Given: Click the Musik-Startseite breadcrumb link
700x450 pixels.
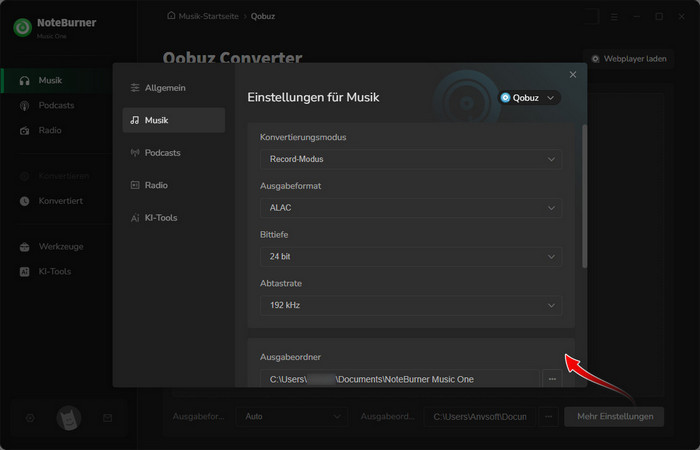Looking at the screenshot, I should (208, 16).
